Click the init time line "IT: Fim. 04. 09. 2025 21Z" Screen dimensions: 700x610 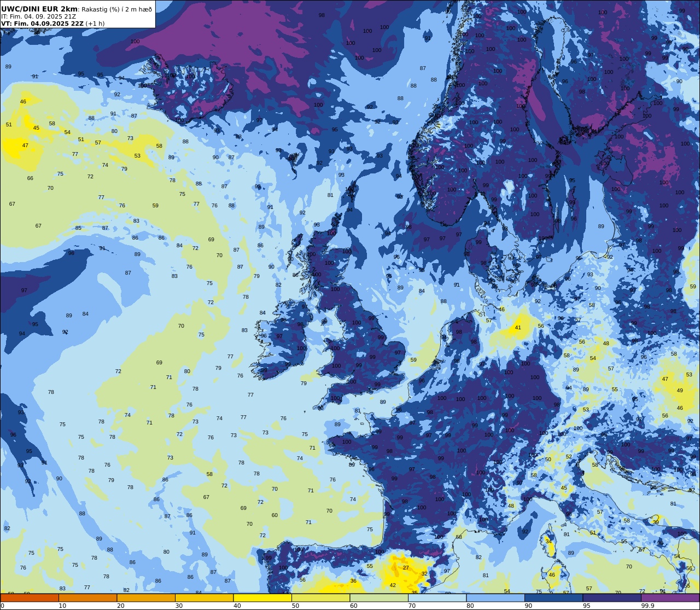coord(38,16)
